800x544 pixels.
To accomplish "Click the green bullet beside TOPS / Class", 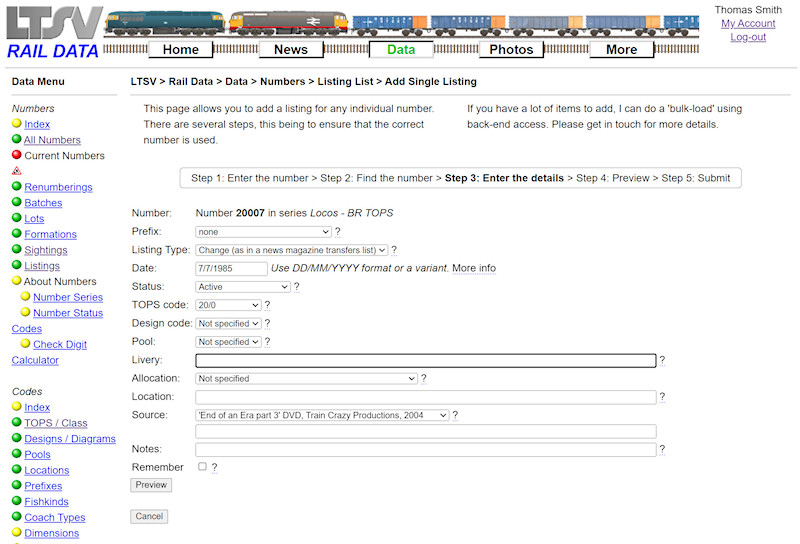I will pos(17,422).
